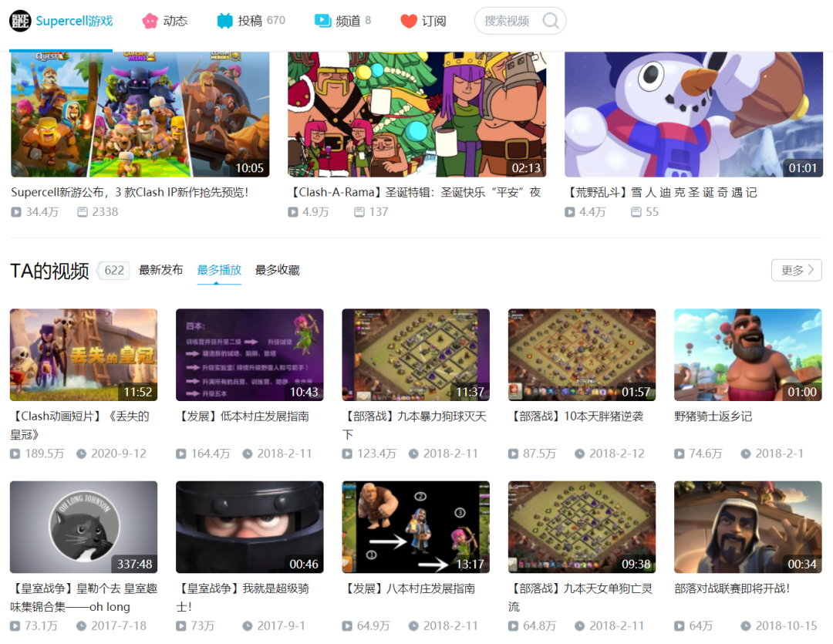The height and width of the screenshot is (644, 833).
Task: Click the 【Clash动画短片】《丢失的皇冠》 title
Action: [x=79, y=425]
